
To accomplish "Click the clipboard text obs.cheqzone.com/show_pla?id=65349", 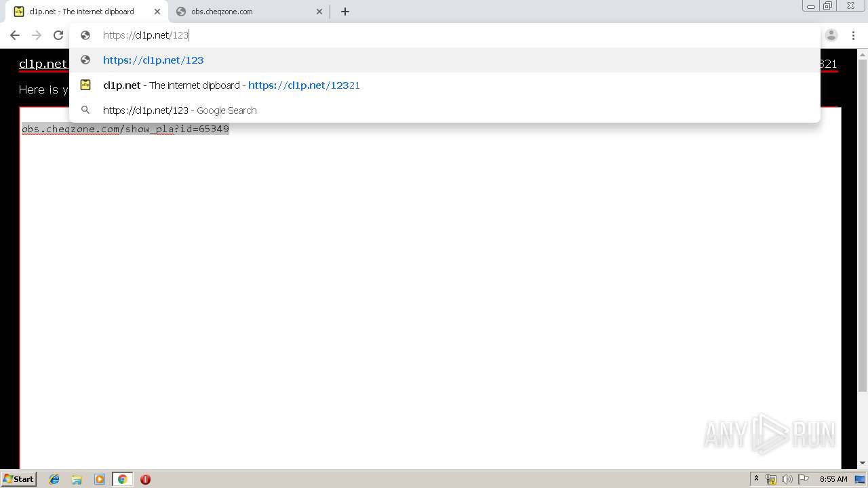I will click(x=125, y=129).
